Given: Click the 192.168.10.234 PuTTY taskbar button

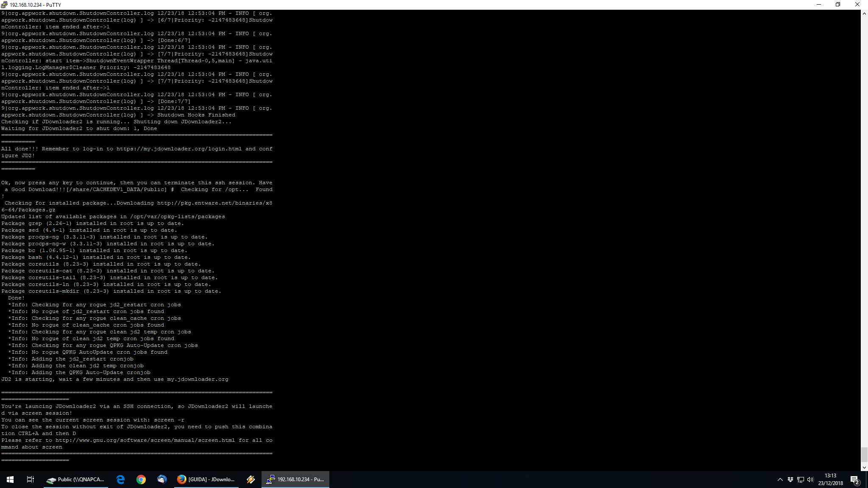Looking at the screenshot, I should point(295,480).
